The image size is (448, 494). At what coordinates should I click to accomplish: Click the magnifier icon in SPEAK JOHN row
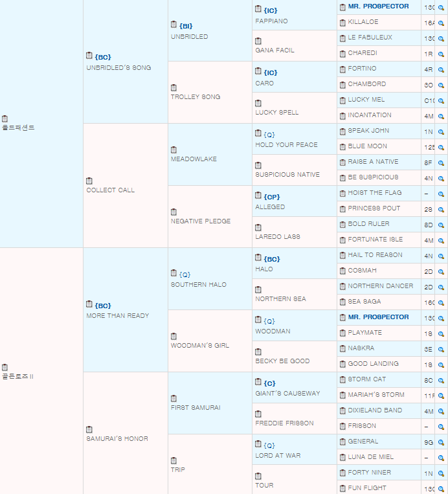pyautogui.click(x=441, y=132)
